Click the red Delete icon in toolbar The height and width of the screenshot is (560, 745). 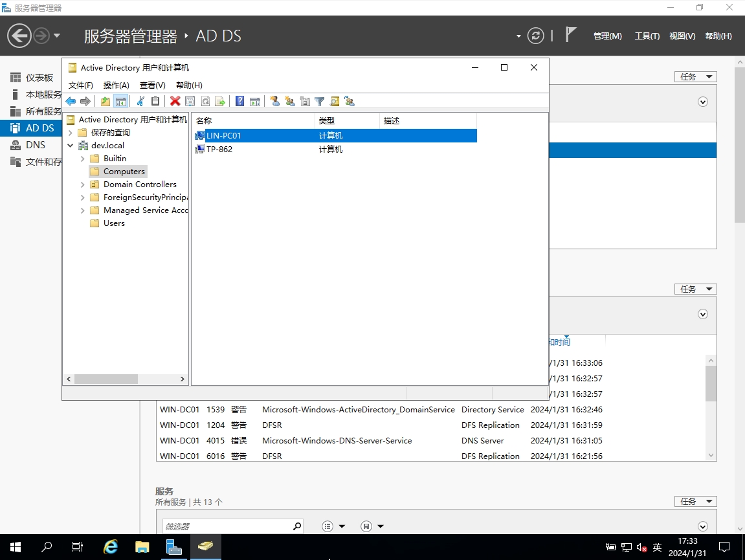(x=175, y=101)
